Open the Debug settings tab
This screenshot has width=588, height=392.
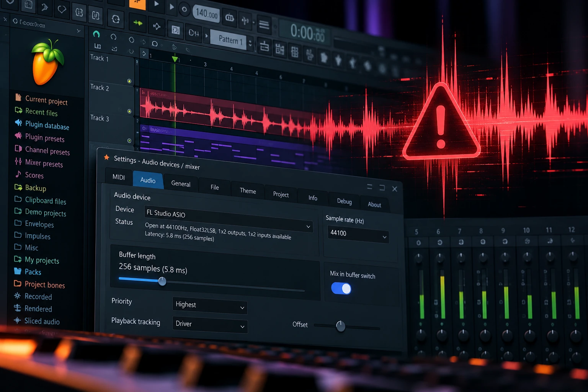(344, 201)
